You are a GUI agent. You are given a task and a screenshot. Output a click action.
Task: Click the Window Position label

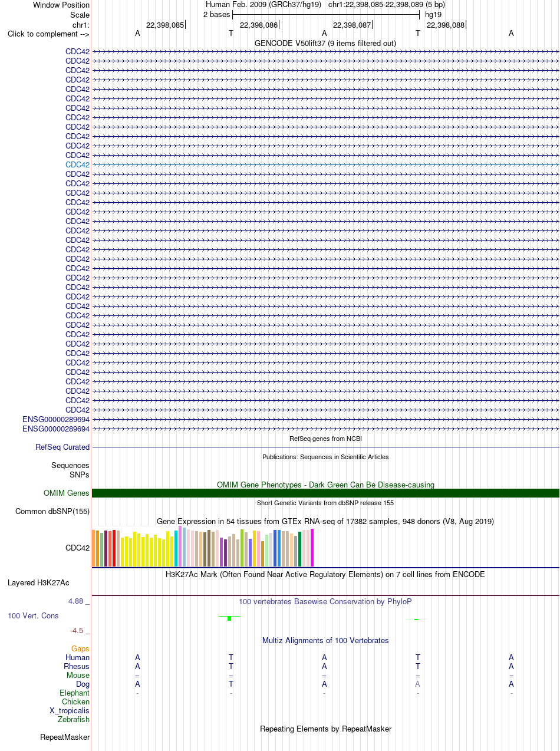(61, 5)
